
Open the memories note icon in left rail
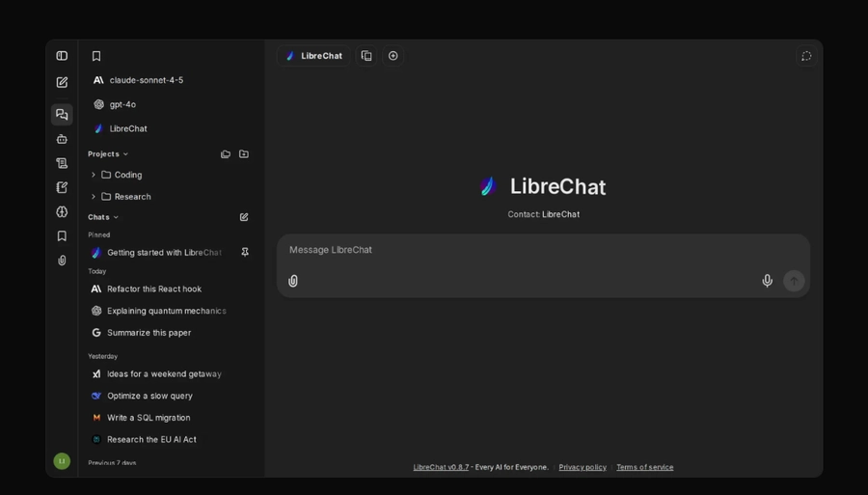point(62,188)
